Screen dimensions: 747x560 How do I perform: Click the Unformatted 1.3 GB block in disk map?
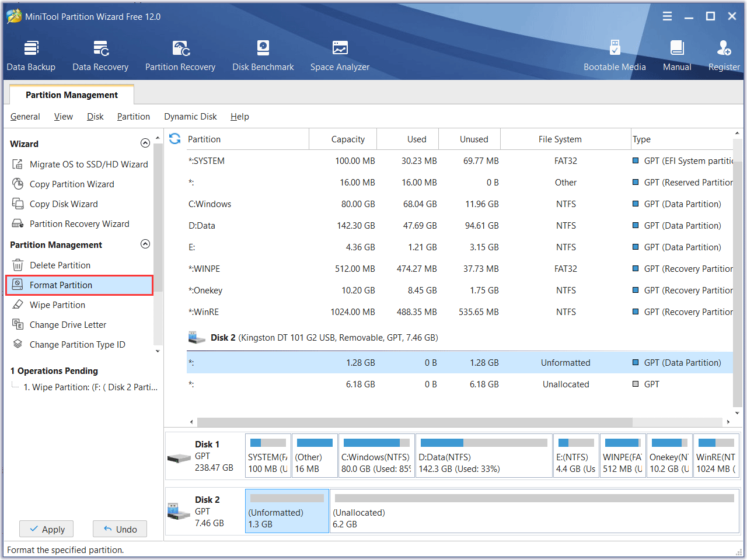[x=287, y=511]
